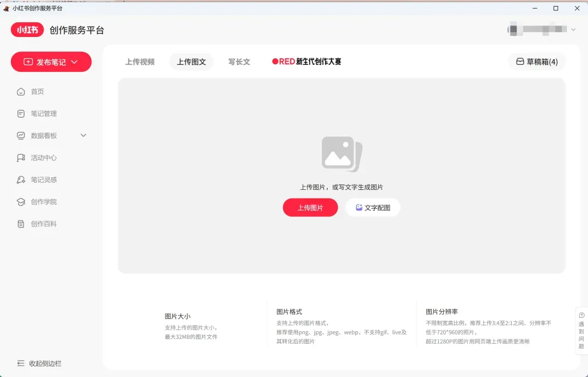Collapse the sidebar with 收起侧边栏
Image resolution: width=588 pixels, height=377 pixels.
tap(39, 363)
